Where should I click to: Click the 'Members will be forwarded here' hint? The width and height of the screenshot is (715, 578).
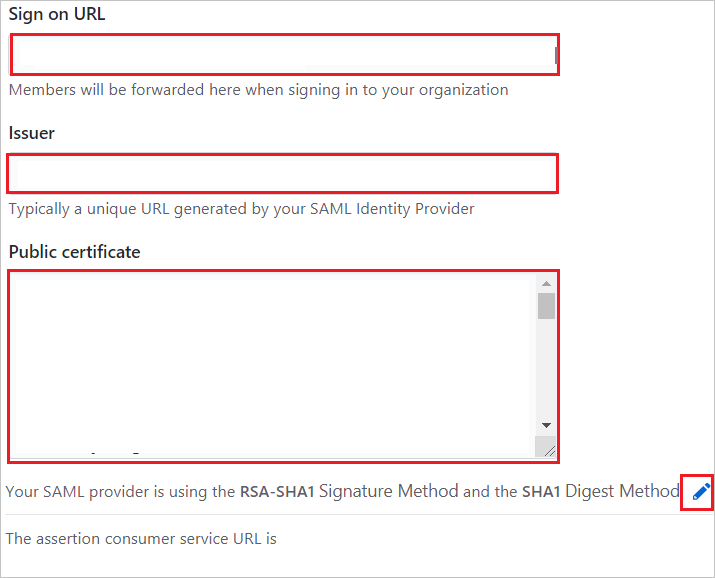[258, 90]
